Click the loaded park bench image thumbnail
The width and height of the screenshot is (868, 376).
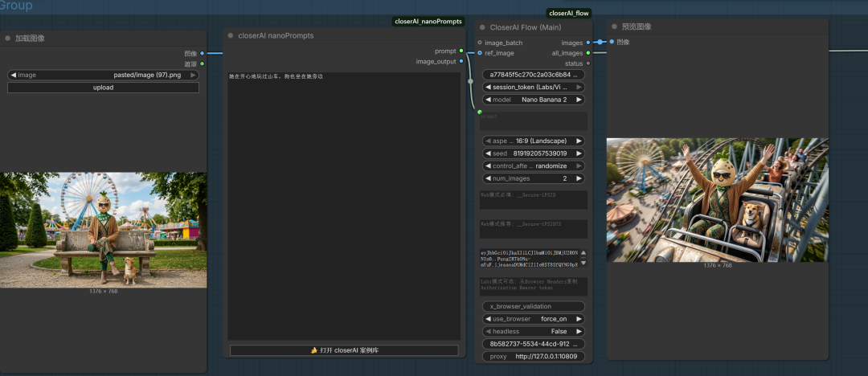point(104,230)
